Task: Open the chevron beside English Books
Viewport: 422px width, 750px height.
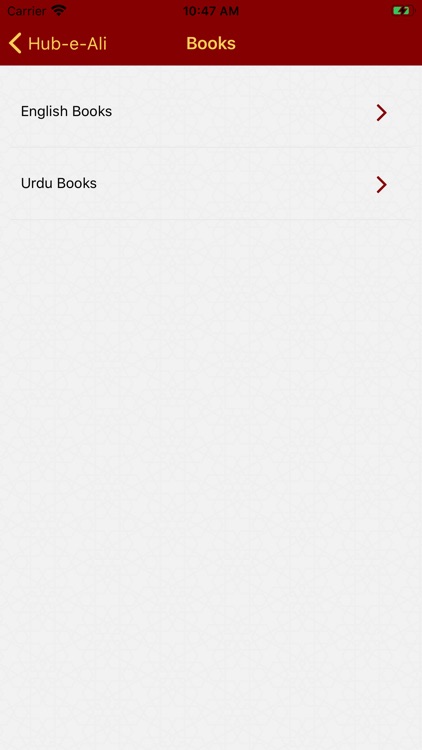Action: tap(381, 112)
